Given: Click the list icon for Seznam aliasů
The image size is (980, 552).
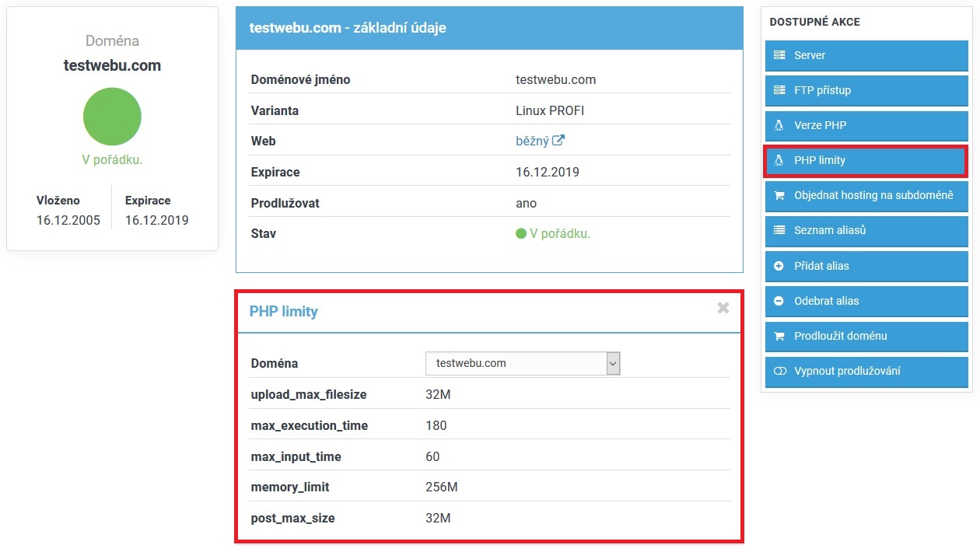Looking at the screenshot, I should 779,231.
